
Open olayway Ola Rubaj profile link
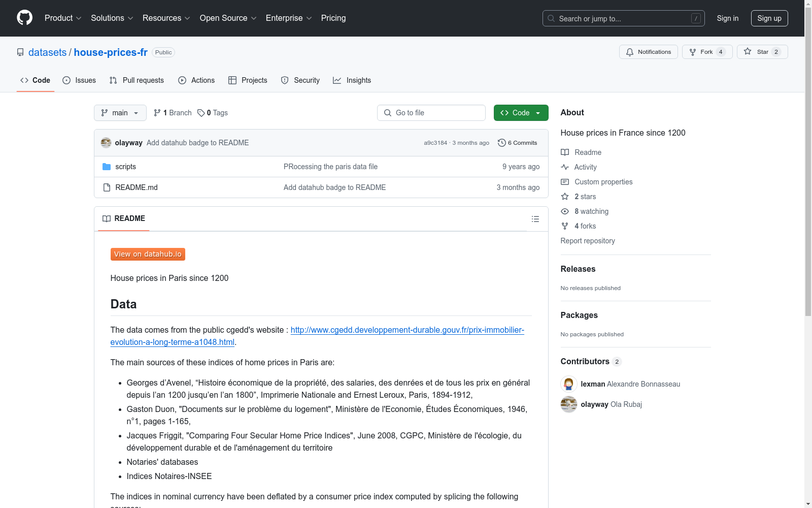(x=612, y=404)
